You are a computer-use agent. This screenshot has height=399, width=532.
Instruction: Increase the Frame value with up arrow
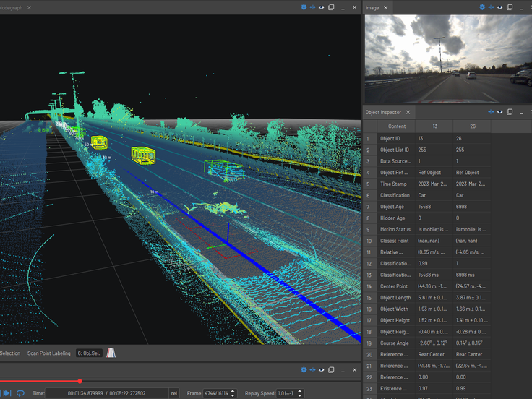click(x=233, y=391)
